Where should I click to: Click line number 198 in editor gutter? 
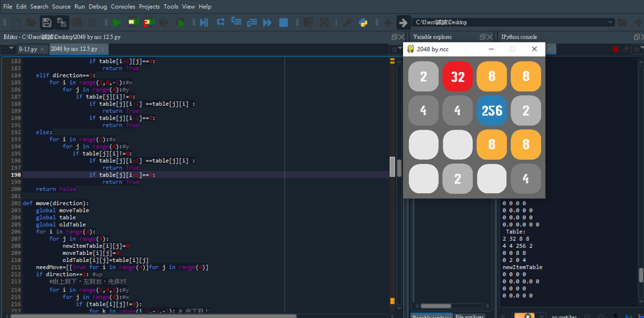pyautogui.click(x=16, y=175)
